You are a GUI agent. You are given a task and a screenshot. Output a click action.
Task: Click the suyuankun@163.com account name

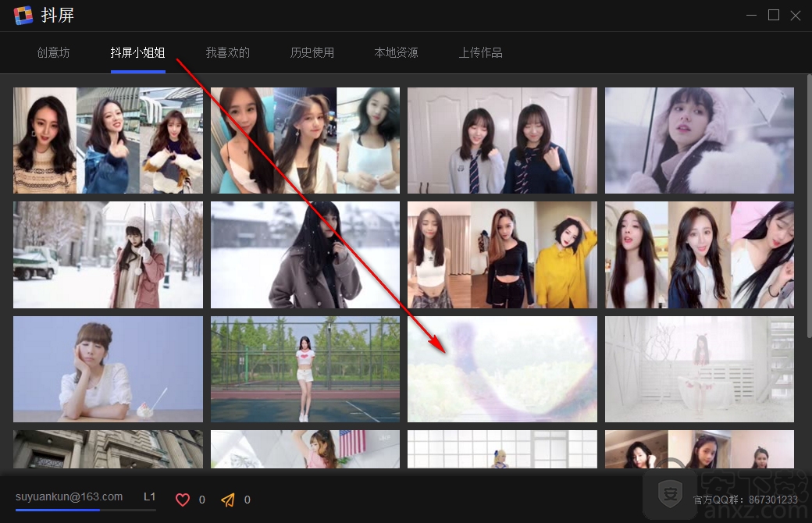pyautogui.click(x=69, y=496)
